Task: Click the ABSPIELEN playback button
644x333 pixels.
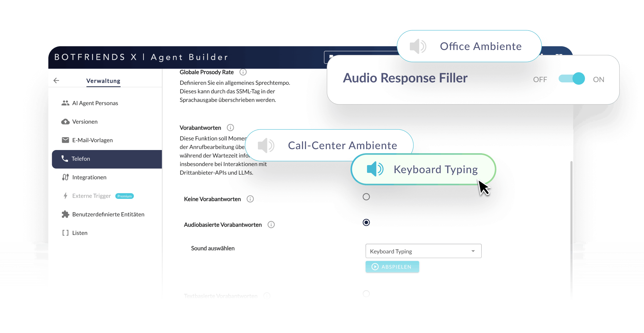Action: coord(392,267)
